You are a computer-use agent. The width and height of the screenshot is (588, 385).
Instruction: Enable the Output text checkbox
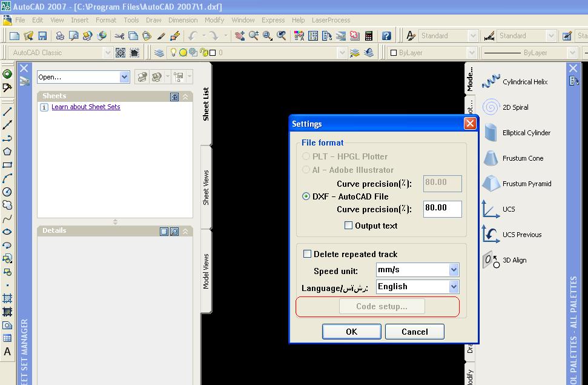348,226
